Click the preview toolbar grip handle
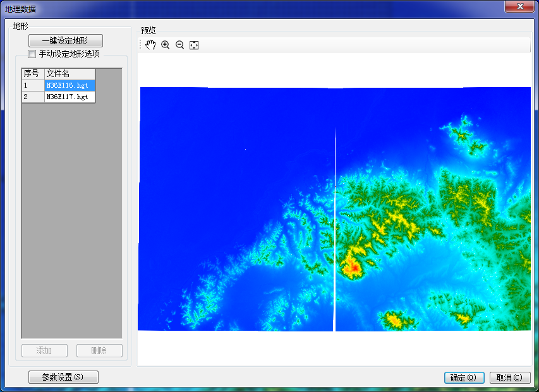539x392 pixels. pos(140,45)
